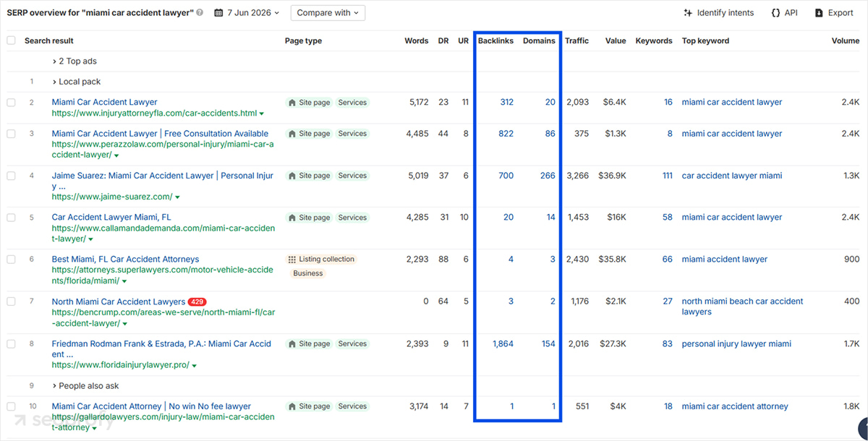Sort by Backlinks column header
868x441 pixels.
pyautogui.click(x=495, y=40)
